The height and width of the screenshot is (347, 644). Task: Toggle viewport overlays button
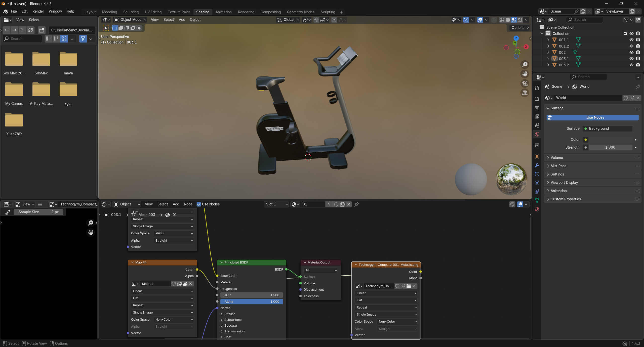[x=480, y=20]
